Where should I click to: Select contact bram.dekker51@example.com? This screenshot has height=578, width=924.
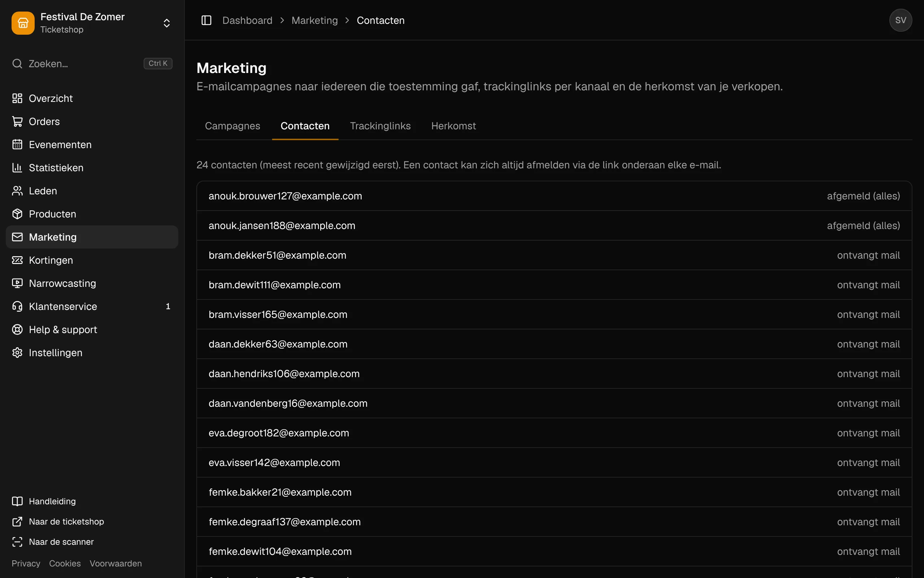(x=554, y=255)
